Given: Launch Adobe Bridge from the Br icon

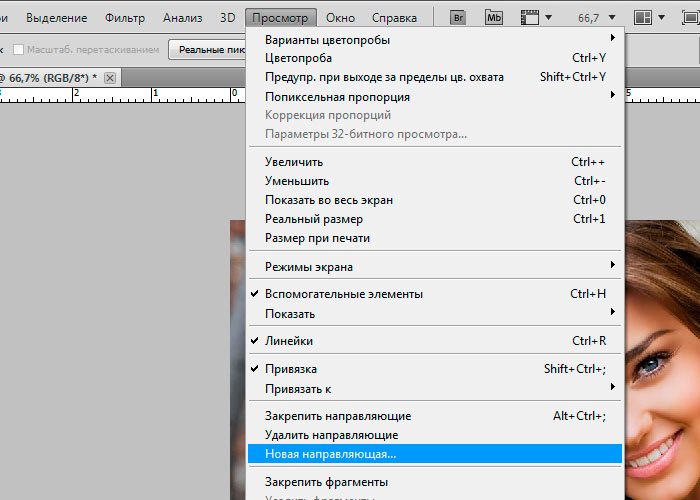Looking at the screenshot, I should pos(459,18).
